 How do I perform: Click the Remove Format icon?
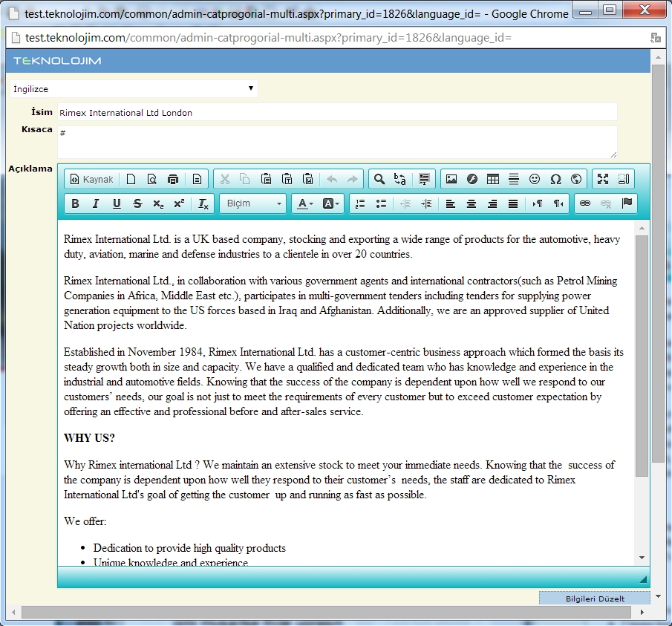tap(203, 203)
